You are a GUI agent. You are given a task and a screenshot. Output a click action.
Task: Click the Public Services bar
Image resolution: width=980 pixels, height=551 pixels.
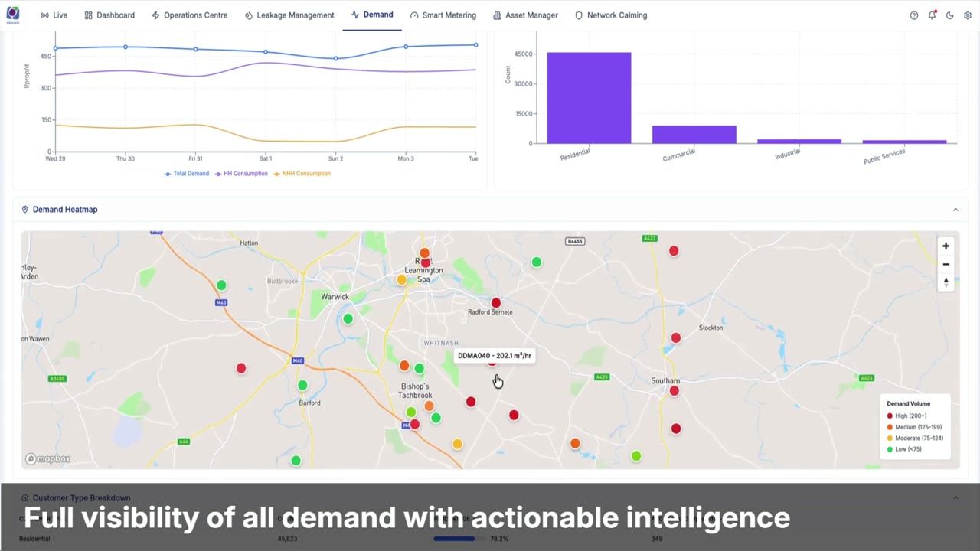point(904,142)
